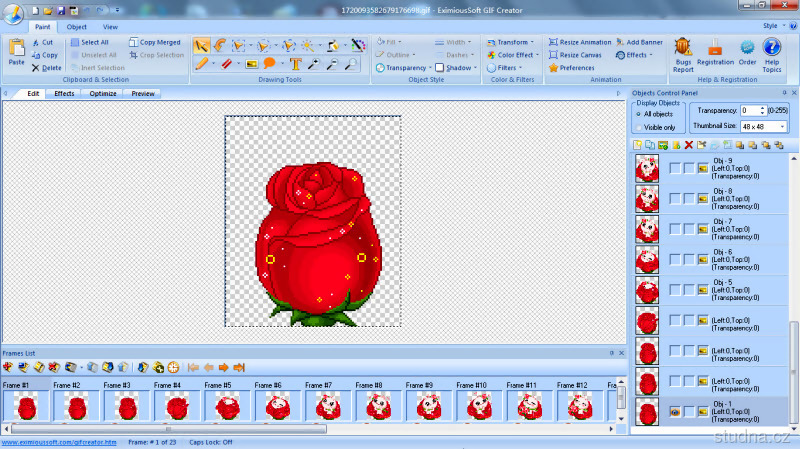800x449 pixels.
Task: Click the red X delete object icon
Action: 688,145
